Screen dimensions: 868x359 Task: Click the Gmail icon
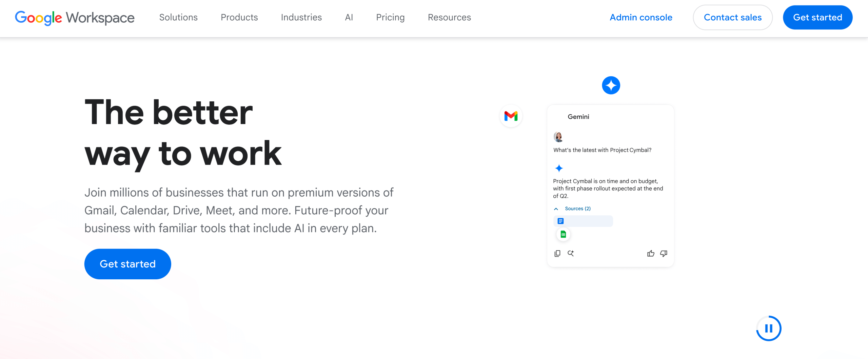tap(511, 116)
